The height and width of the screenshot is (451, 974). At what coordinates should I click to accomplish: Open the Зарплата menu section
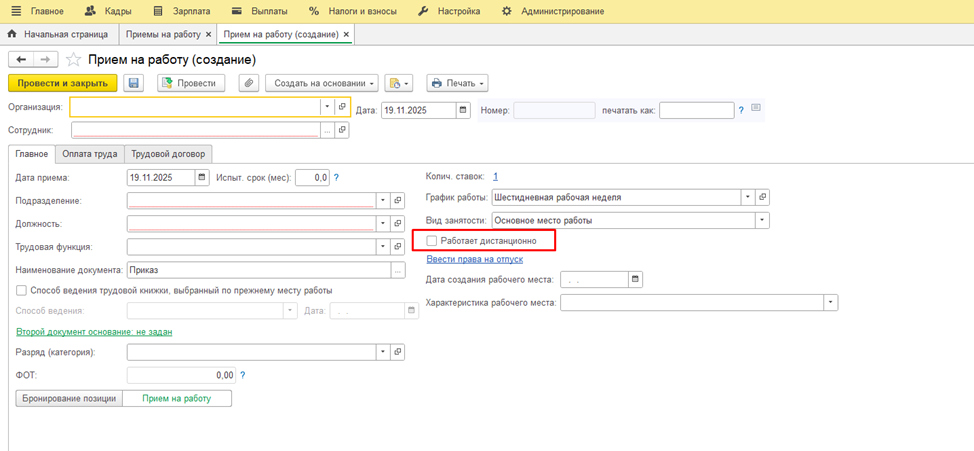[183, 11]
